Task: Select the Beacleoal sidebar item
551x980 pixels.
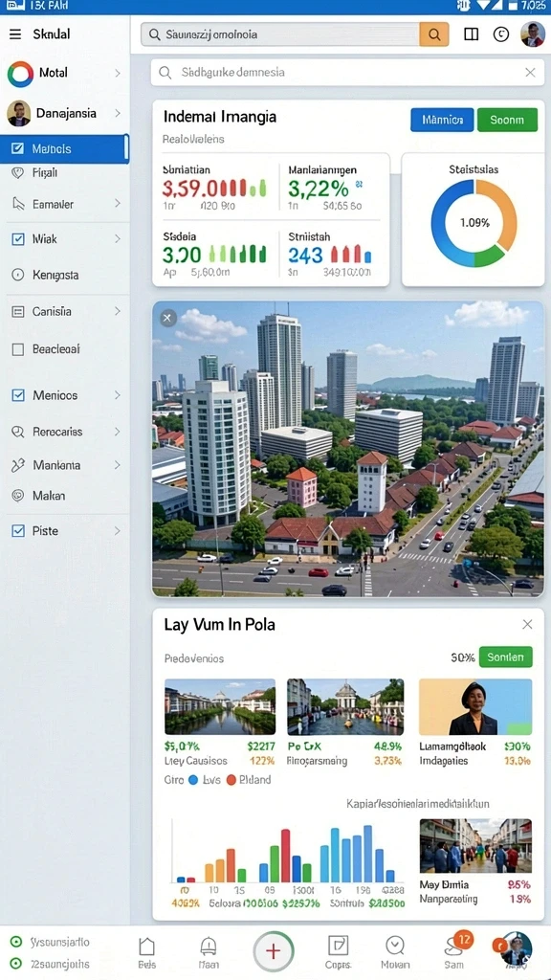Action: click(65, 349)
